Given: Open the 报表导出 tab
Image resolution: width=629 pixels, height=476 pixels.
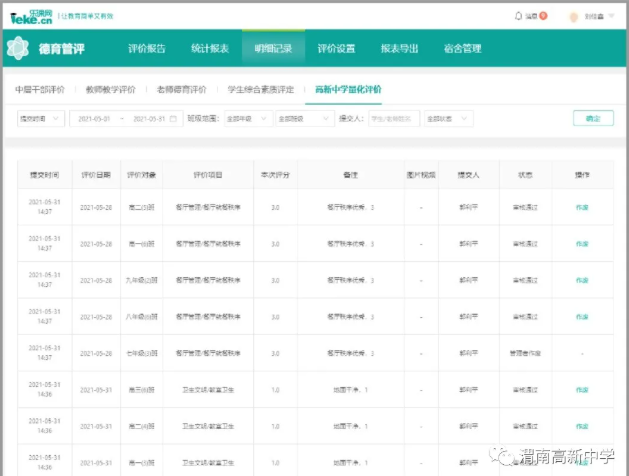Looking at the screenshot, I should click(400, 49).
